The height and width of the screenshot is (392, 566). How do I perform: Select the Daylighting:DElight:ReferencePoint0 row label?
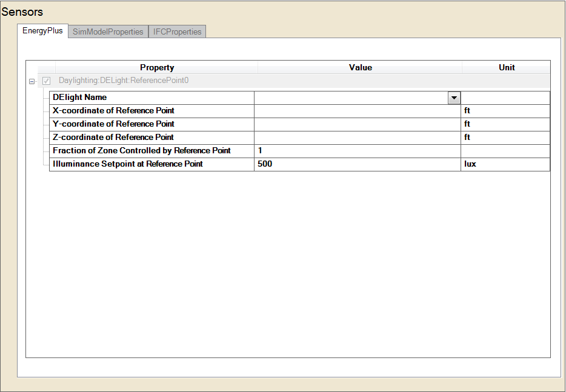127,81
